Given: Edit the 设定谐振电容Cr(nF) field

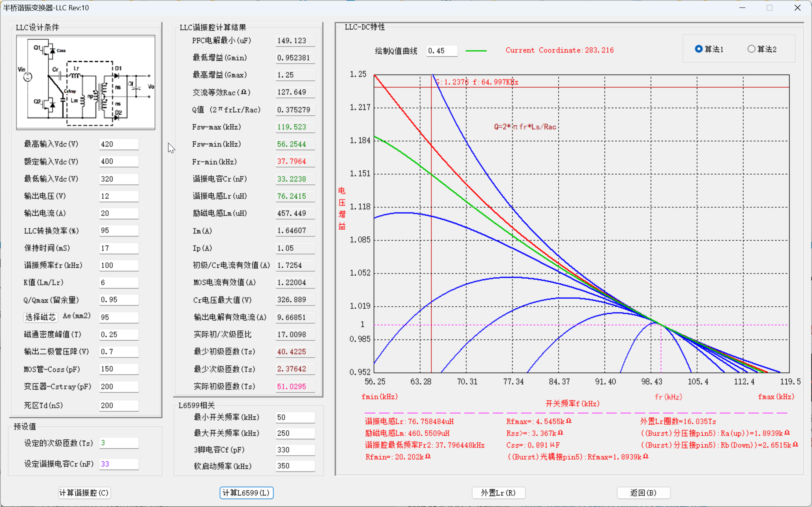Looking at the screenshot, I should click(x=118, y=464).
